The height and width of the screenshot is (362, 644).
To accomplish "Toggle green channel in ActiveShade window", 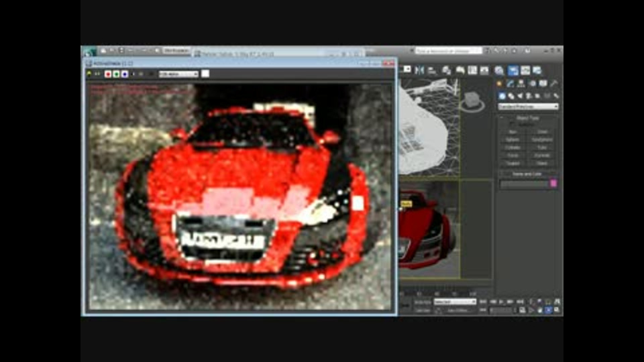I will (116, 74).
